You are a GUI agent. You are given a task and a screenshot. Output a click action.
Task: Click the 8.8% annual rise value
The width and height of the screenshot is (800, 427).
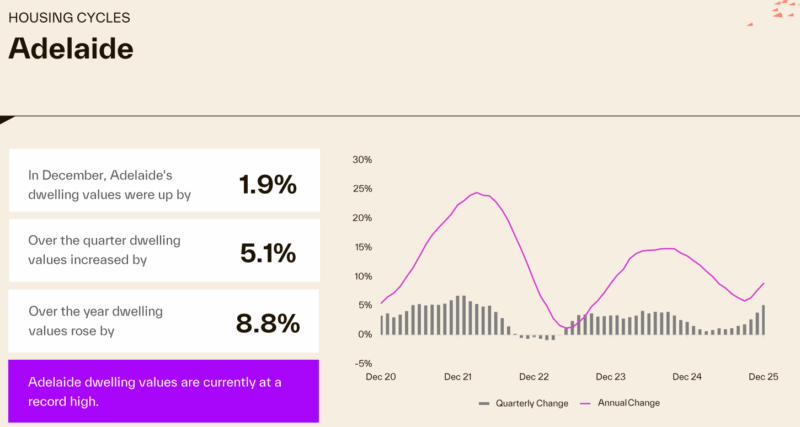coord(268,323)
